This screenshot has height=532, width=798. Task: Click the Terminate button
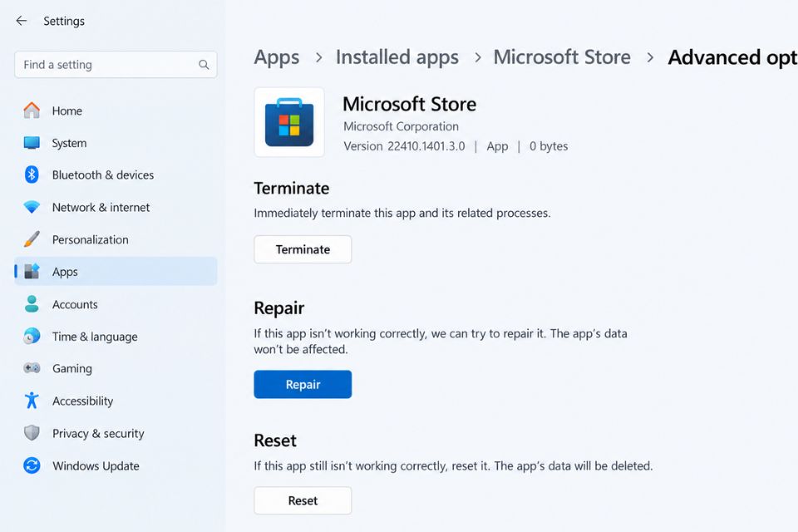pyautogui.click(x=303, y=249)
